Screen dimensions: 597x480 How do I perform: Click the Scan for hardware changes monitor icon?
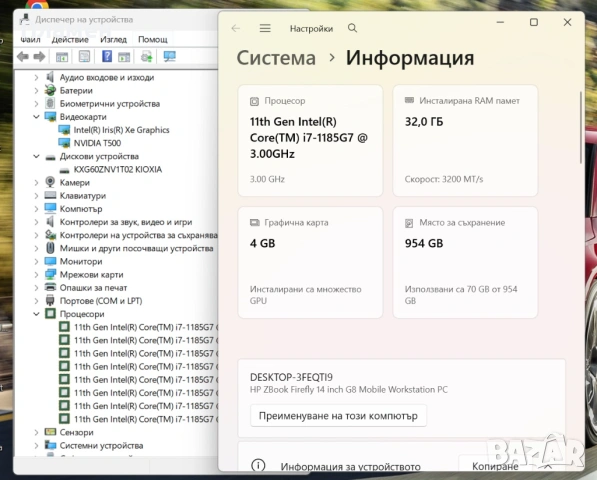click(x=169, y=57)
